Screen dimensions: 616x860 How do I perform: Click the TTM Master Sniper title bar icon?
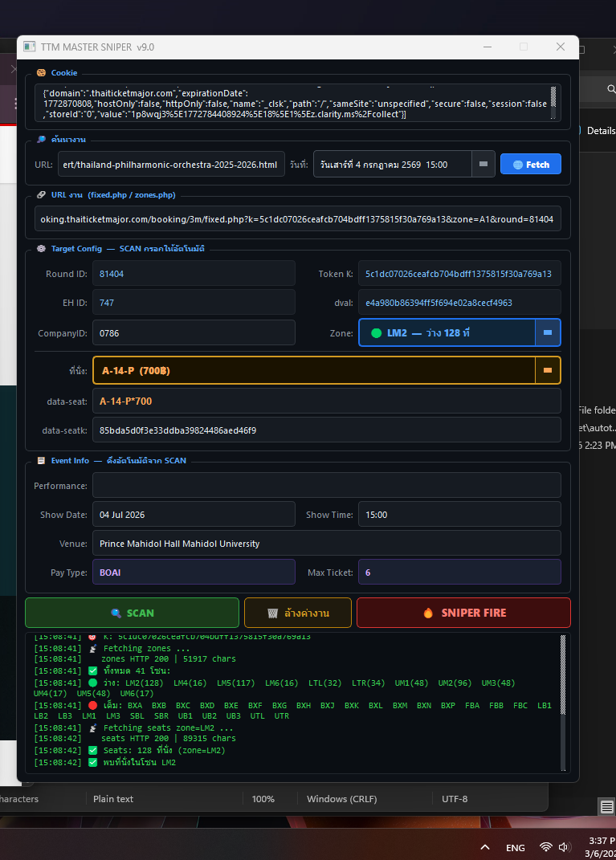tap(29, 47)
